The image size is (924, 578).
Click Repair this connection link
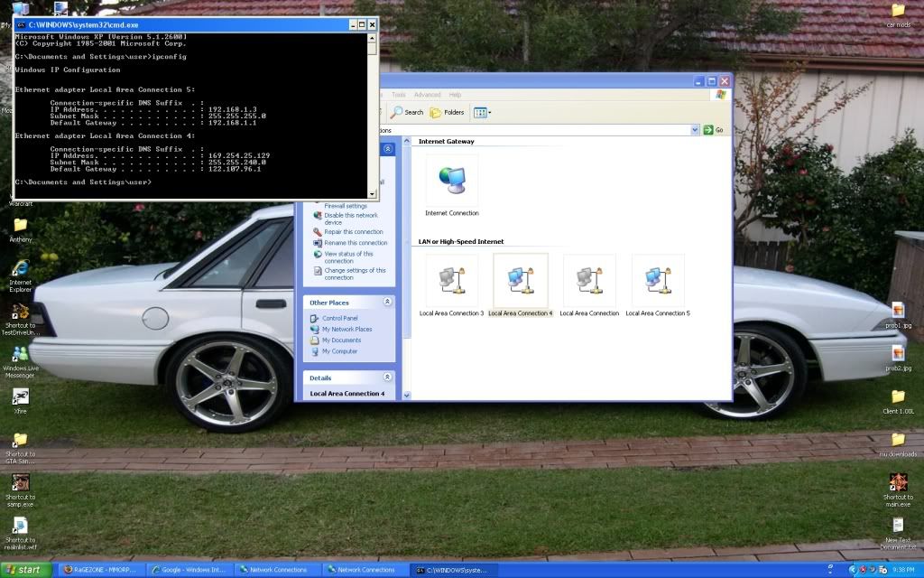pos(353,232)
